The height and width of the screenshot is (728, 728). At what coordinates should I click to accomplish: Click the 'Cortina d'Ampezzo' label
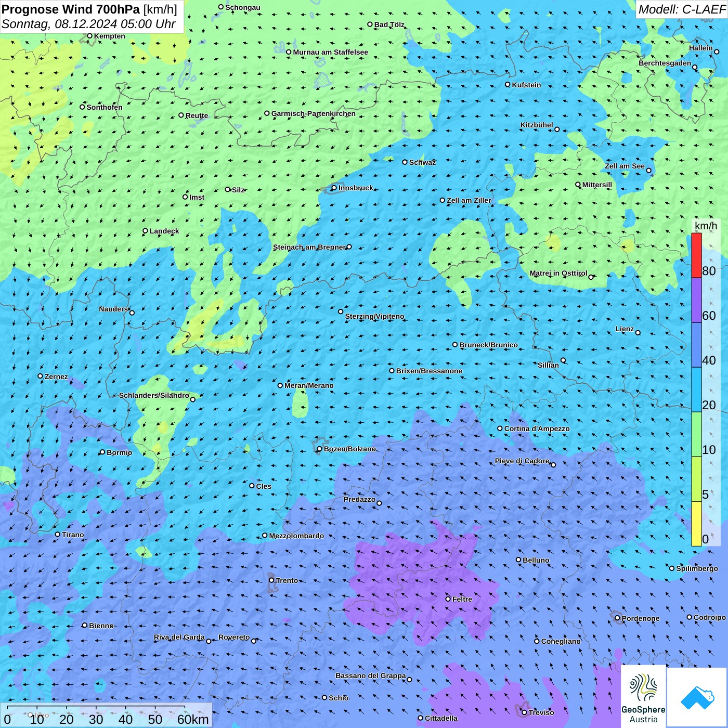[537, 428]
